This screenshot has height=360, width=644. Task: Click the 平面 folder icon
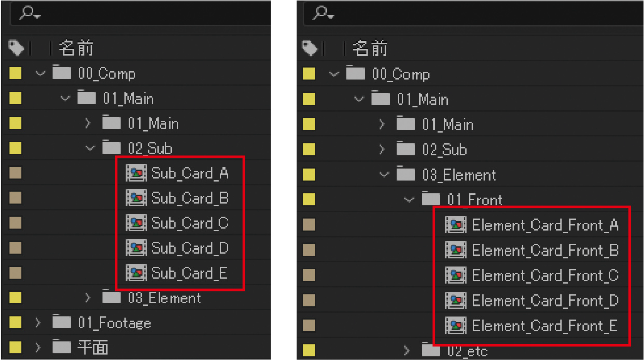coord(62,347)
